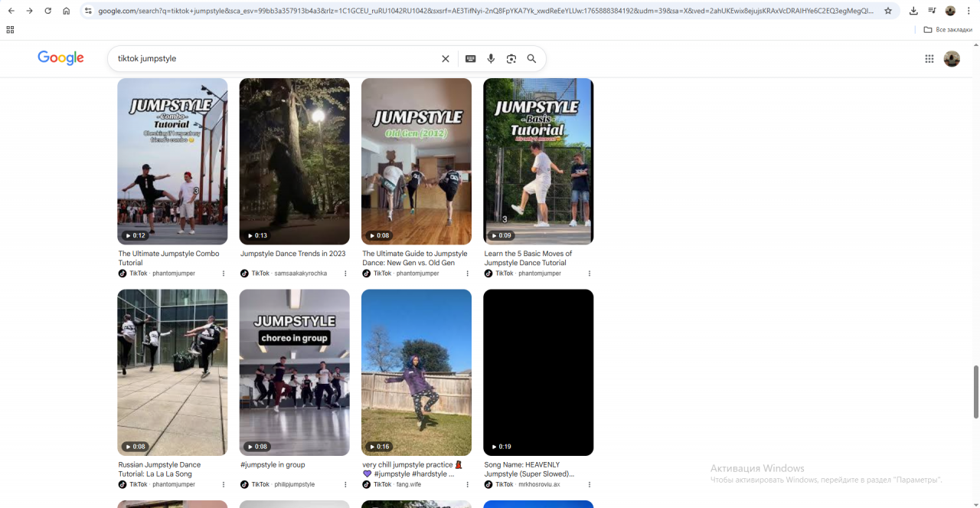Open options for Ultimate Jumpstyle Combo Tutorial

click(224, 274)
